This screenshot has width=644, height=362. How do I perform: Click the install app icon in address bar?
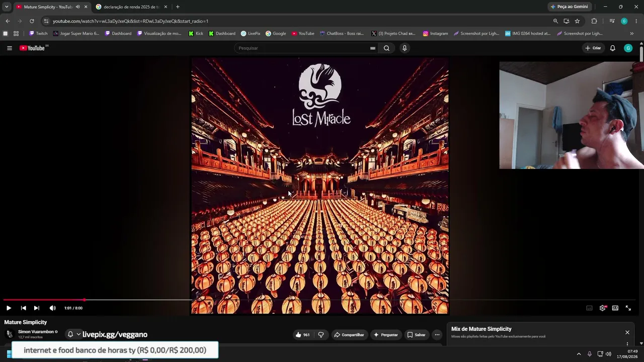pos(567,21)
